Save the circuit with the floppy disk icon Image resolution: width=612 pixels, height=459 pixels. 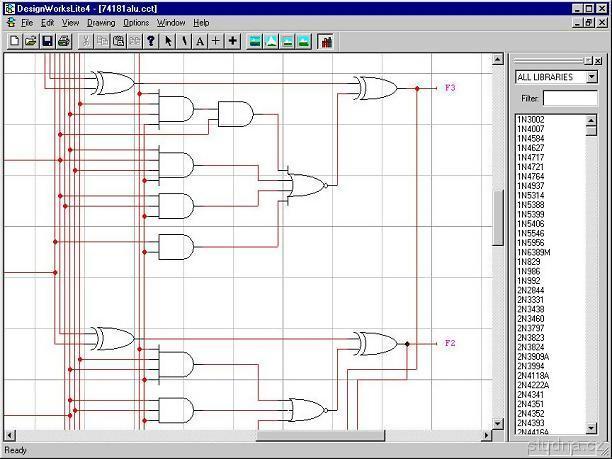46,41
